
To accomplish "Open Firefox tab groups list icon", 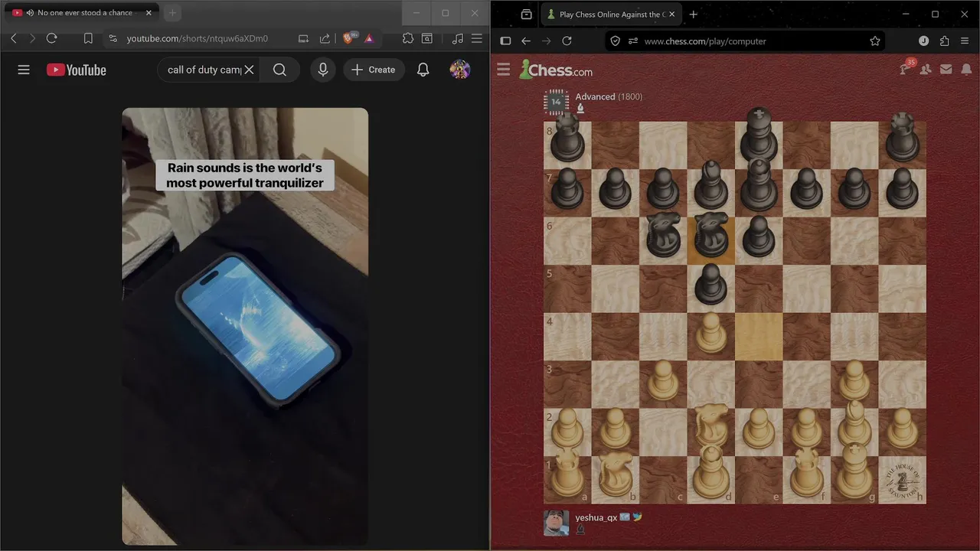I will coord(526,15).
